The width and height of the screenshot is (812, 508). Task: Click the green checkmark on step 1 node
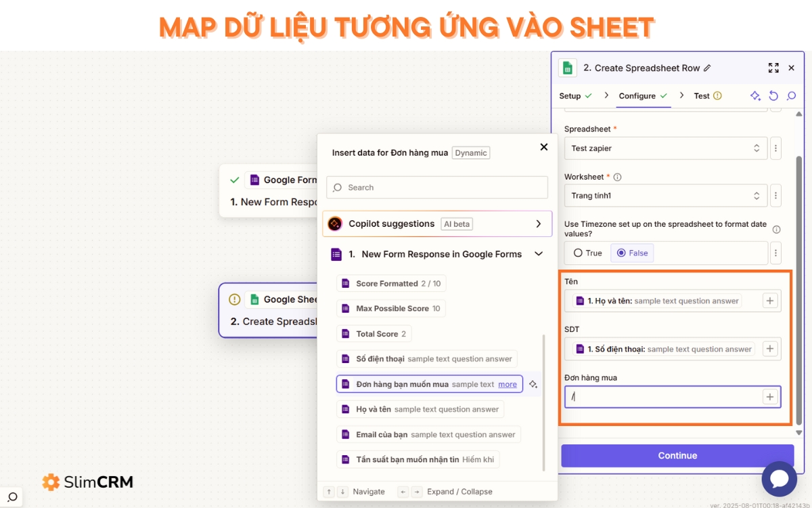pyautogui.click(x=235, y=179)
